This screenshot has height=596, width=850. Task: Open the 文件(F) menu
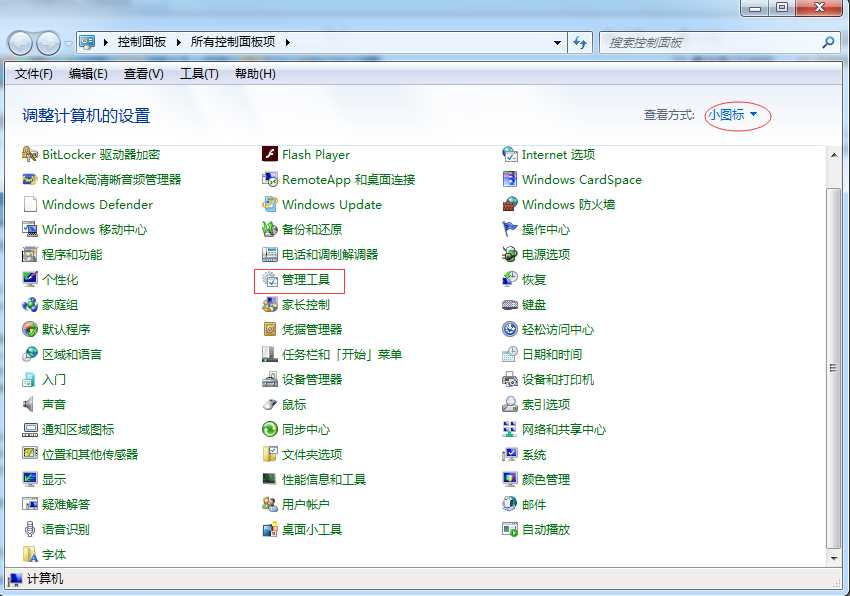(34, 74)
